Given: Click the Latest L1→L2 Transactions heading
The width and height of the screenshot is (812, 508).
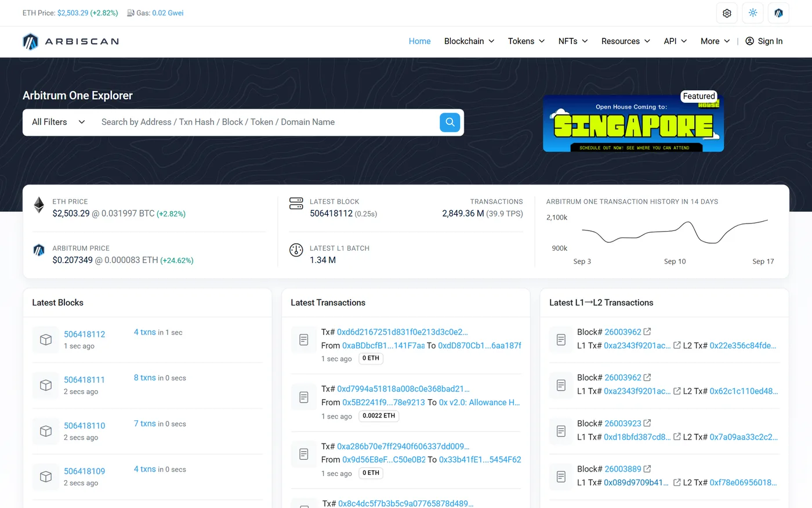Looking at the screenshot, I should tap(601, 302).
